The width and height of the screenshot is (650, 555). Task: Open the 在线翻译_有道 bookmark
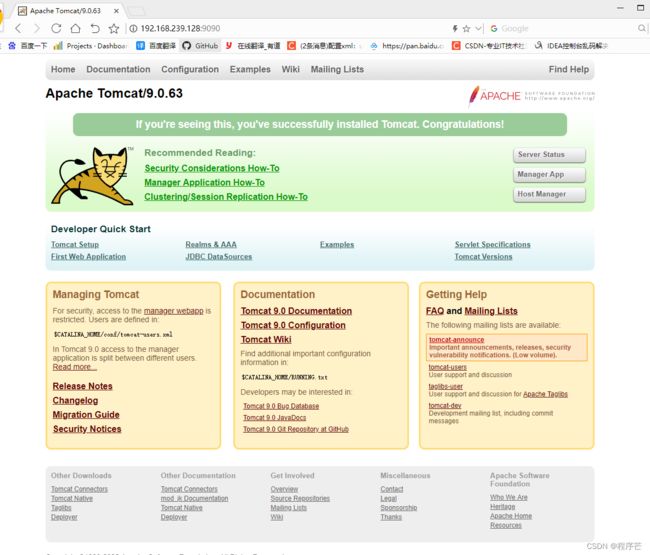253,46
